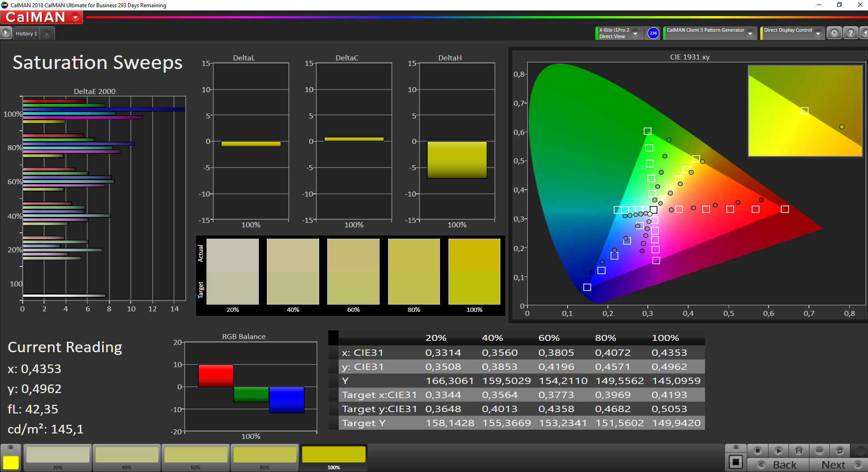This screenshot has height=472, width=868.
Task: Select the 100% saturation patch in bottom strip
Action: (334, 457)
